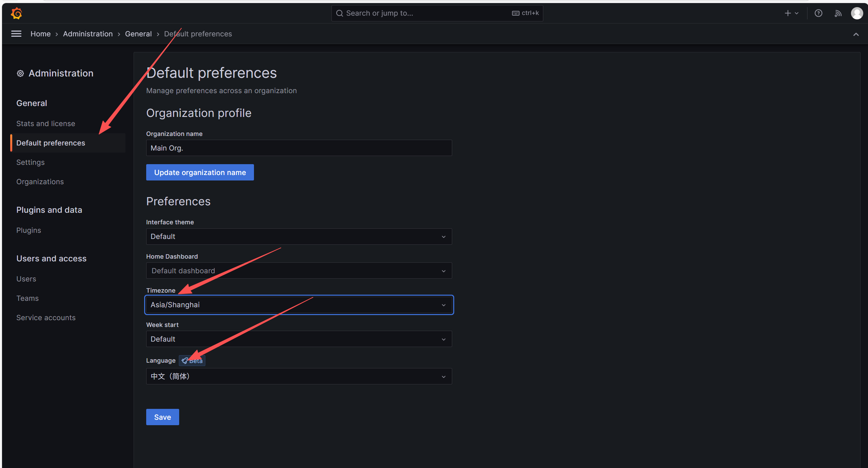Click the Grafana logo icon

point(16,13)
